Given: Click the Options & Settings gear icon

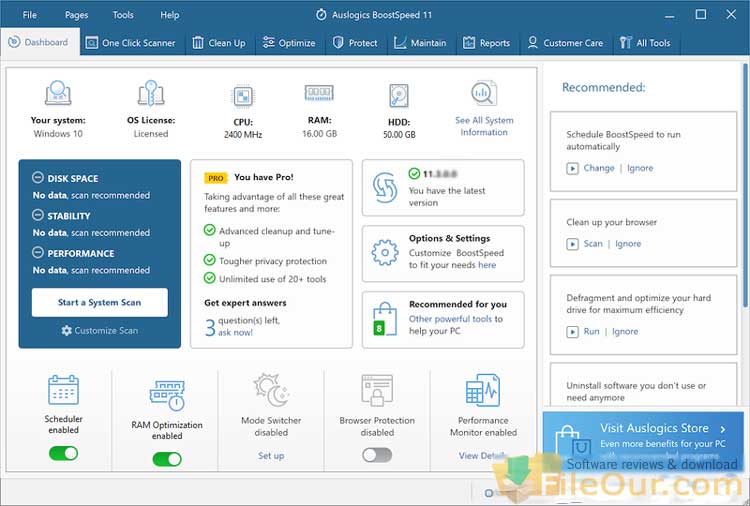Looking at the screenshot, I should pyautogui.click(x=385, y=253).
